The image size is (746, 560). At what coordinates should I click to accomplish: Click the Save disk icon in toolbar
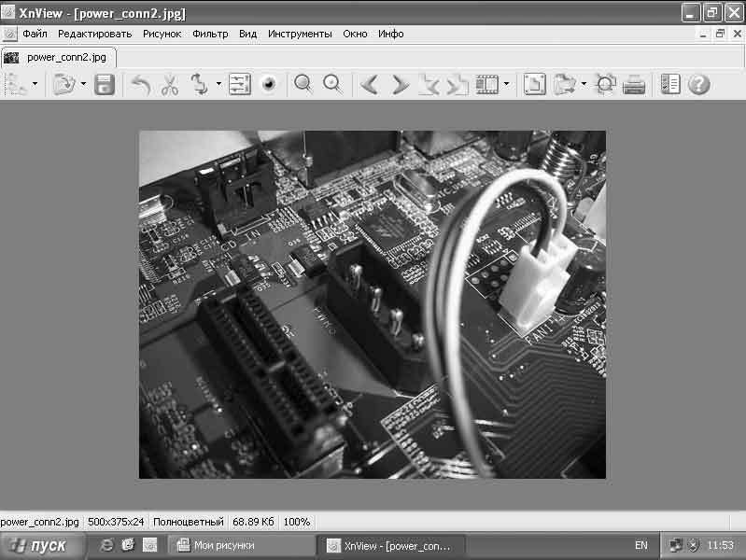[105, 85]
